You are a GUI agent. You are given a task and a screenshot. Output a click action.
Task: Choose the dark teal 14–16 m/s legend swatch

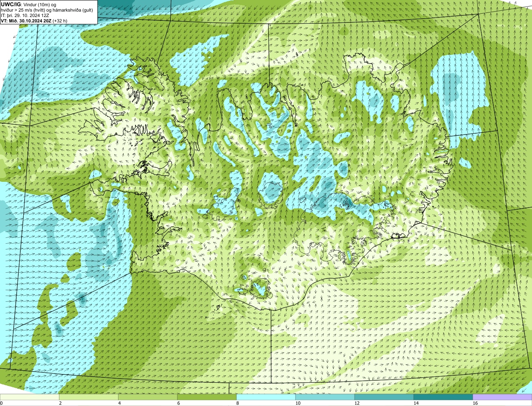coord(443,397)
